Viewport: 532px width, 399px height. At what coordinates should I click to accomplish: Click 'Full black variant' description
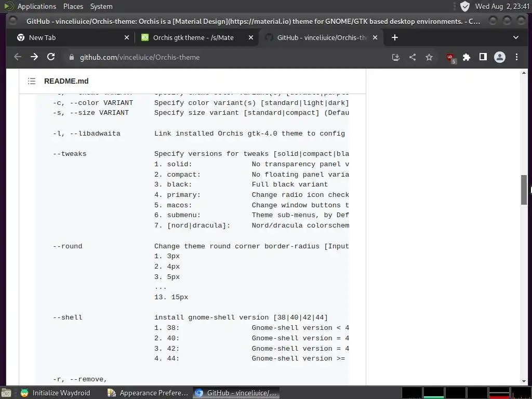(x=290, y=184)
